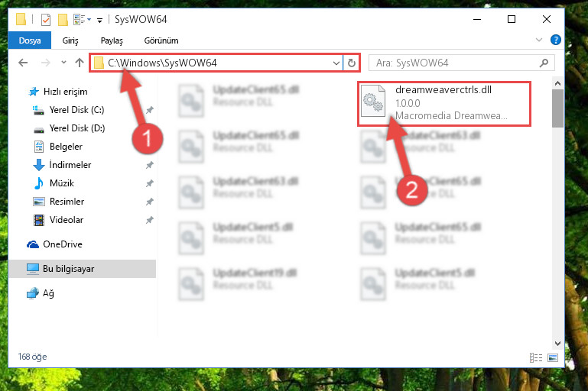Expand the address bar history dropdown
The image size is (588, 391).
336,63
